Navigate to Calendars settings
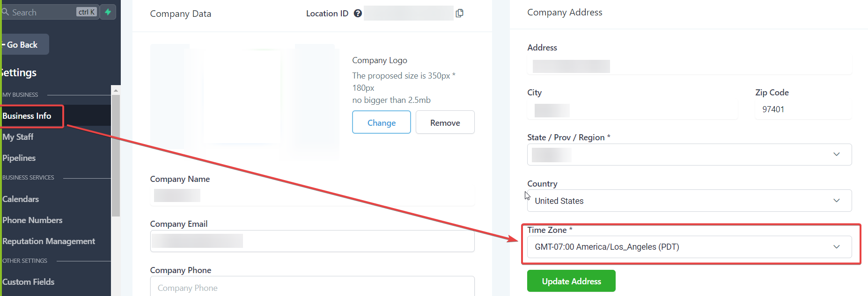The image size is (868, 296). [x=21, y=199]
